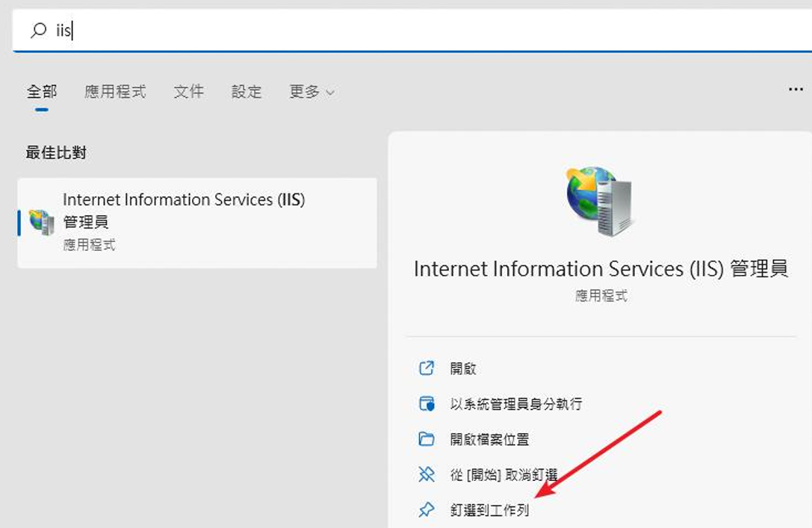Click the Internet Information Services (IIS) 管理員 title
This screenshot has width=812, height=528.
pos(601,269)
